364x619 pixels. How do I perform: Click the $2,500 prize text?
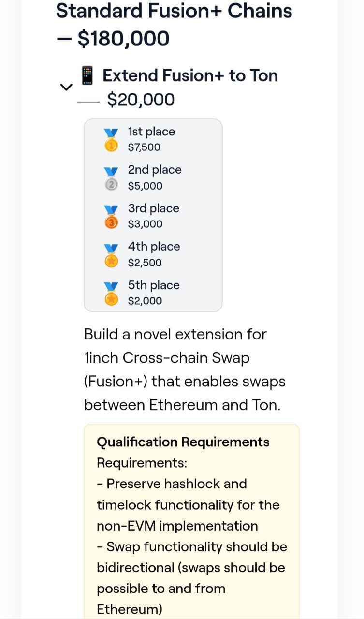145,263
